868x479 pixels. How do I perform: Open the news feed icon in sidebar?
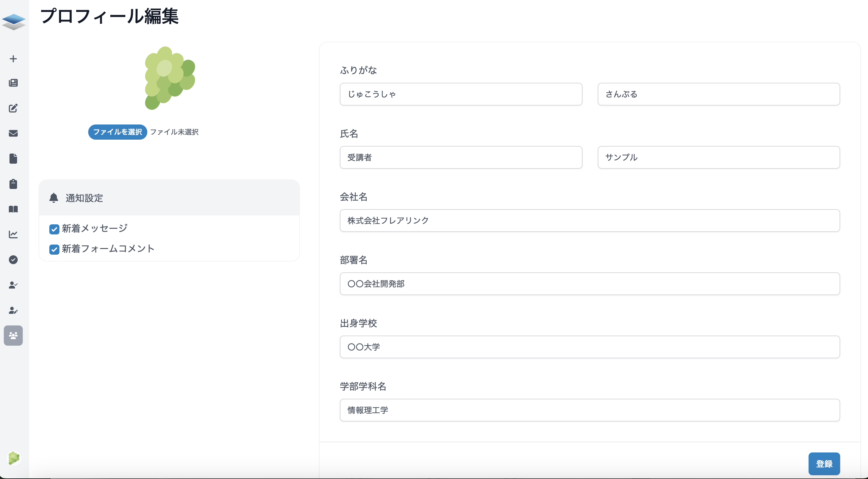[x=13, y=83]
